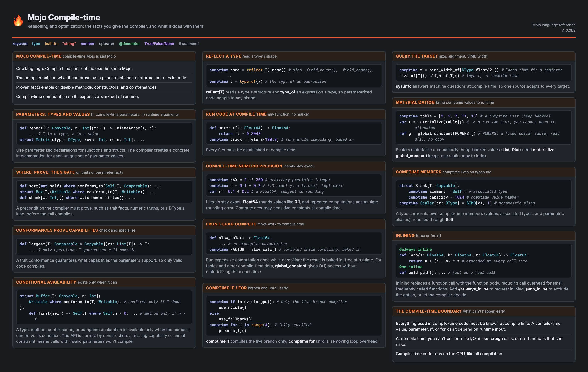Viewport: 588px width, 372px height.
Task: Click the 'True/False/None' legend label
Action: click(159, 44)
